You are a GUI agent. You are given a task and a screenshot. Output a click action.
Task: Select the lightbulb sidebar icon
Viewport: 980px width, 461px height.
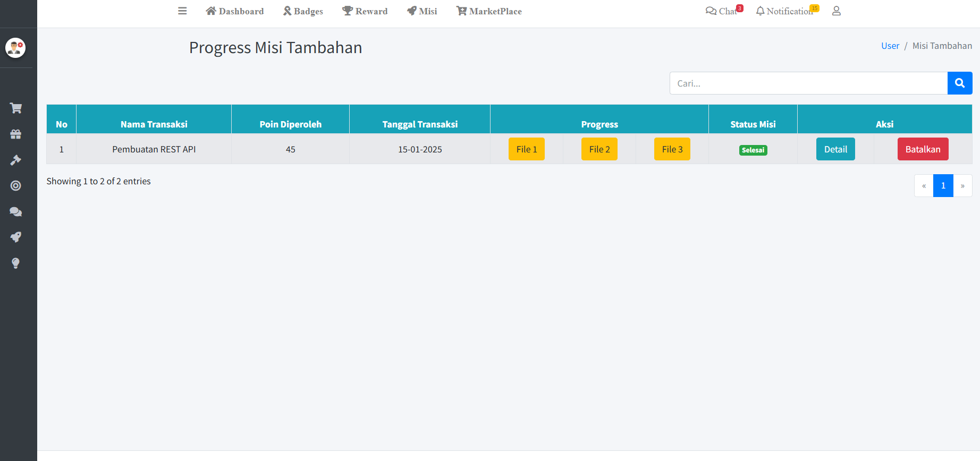coord(16,263)
